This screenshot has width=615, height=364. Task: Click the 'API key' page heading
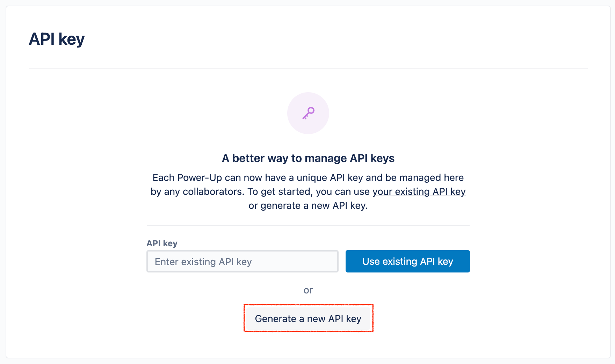(57, 39)
